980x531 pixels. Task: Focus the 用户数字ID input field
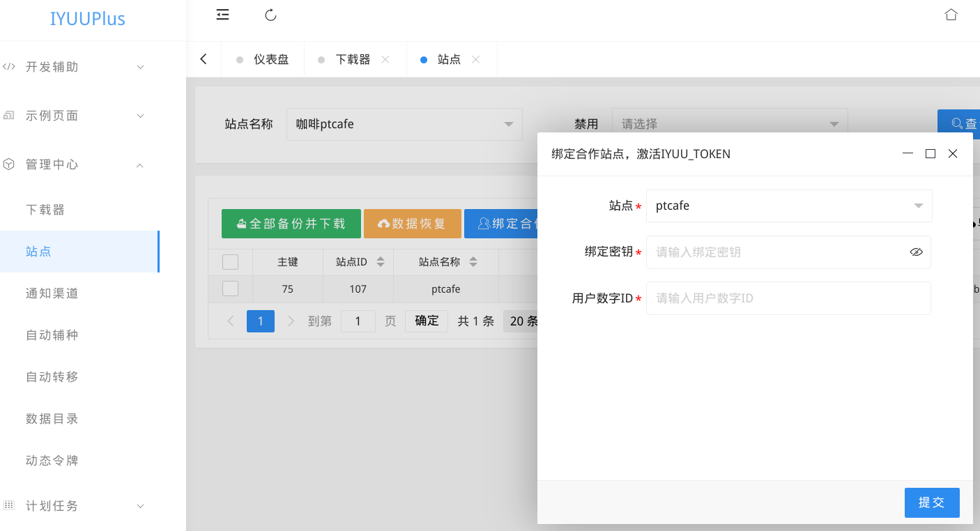pos(788,298)
